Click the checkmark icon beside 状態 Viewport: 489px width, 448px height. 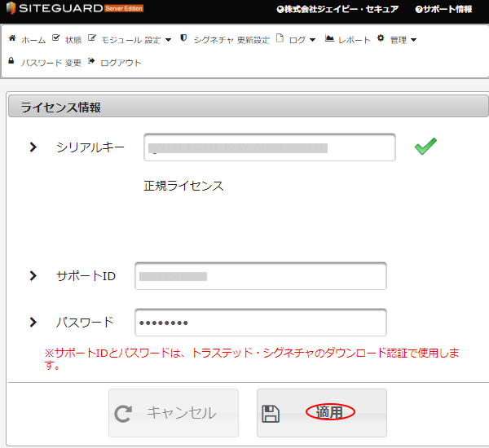[55, 37]
